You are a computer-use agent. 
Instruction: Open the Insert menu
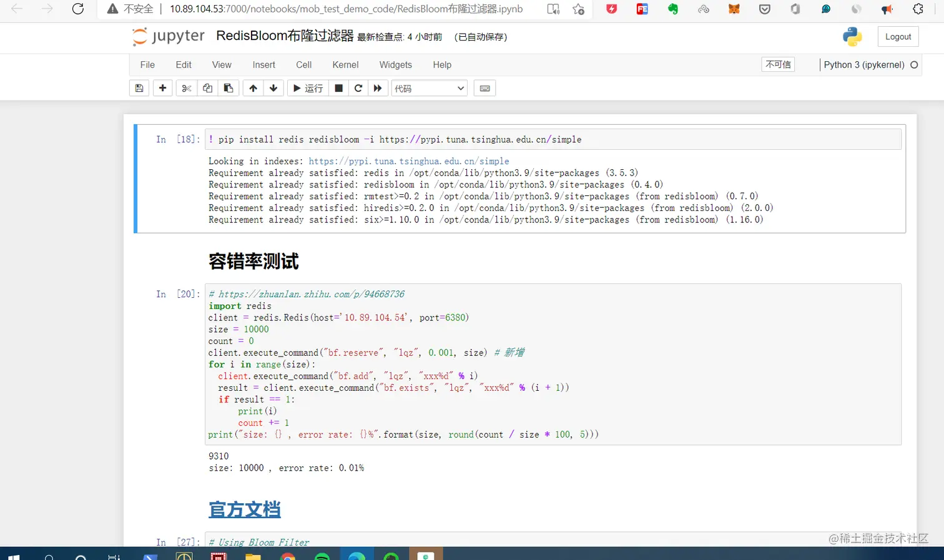(x=263, y=65)
